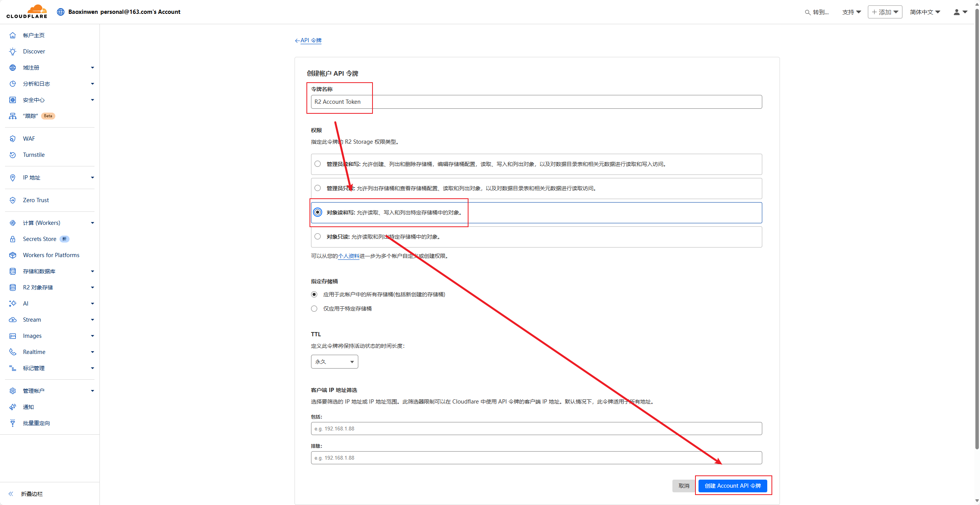Click the Turnstile icon

click(x=13, y=155)
